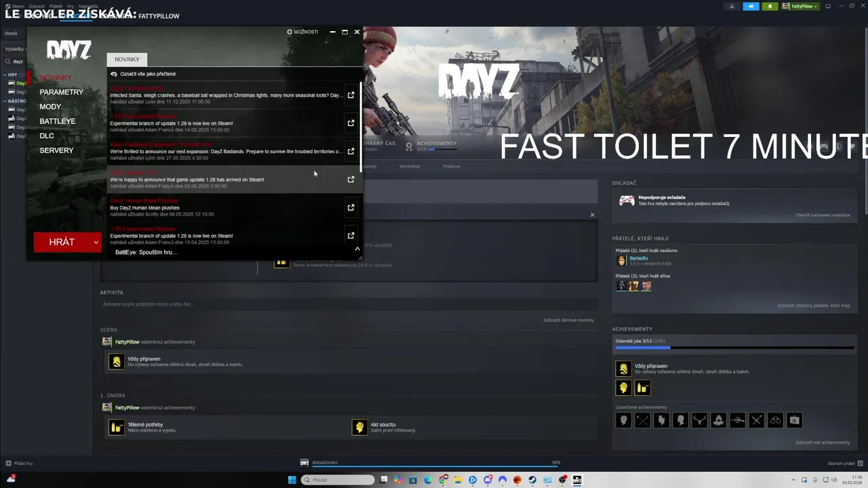Click Přidat hru at bottom left
The image size is (868, 488).
19,464
